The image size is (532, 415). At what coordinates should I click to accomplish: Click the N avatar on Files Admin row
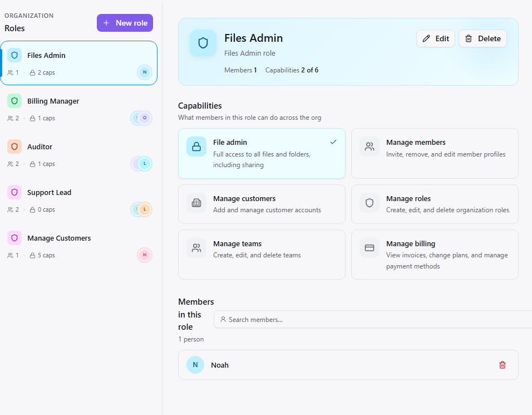pos(145,72)
